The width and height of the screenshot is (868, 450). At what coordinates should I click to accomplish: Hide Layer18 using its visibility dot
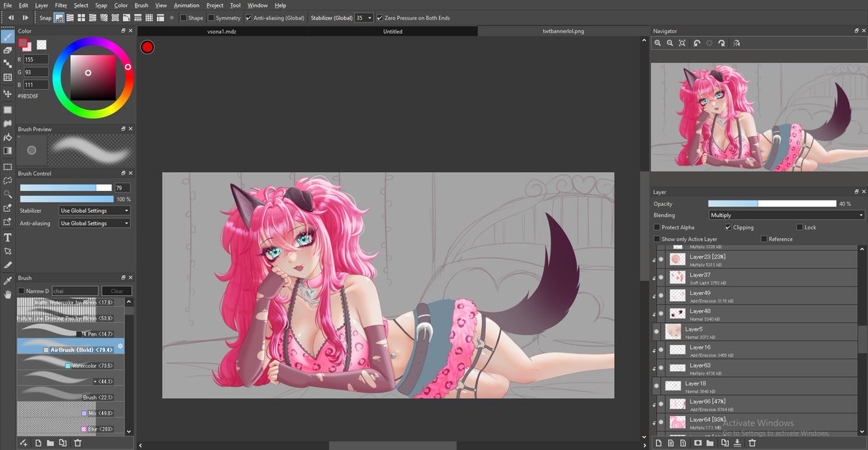658,386
